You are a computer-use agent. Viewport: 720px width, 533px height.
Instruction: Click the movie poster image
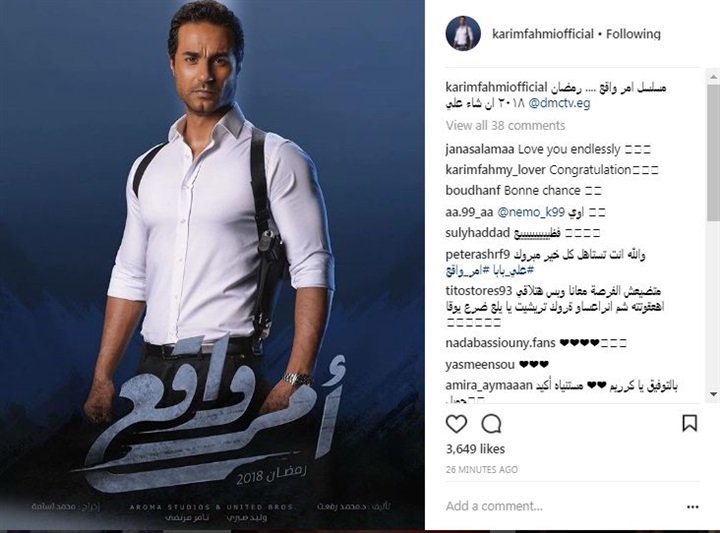point(212,265)
